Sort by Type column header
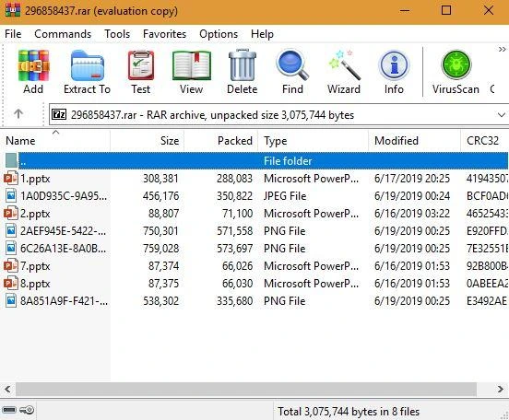 [314, 141]
